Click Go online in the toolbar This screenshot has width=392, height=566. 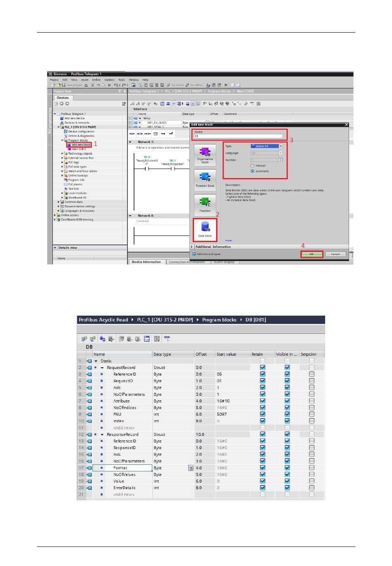[x=175, y=85]
